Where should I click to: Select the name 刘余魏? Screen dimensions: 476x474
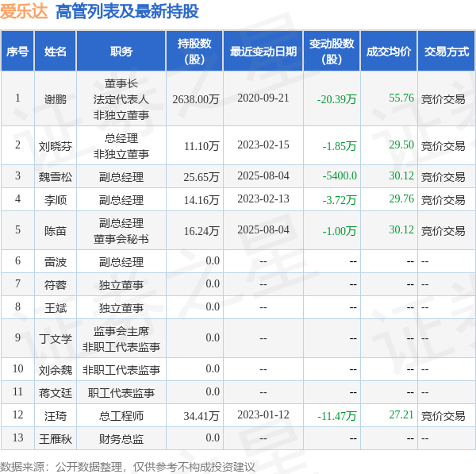[56, 370]
